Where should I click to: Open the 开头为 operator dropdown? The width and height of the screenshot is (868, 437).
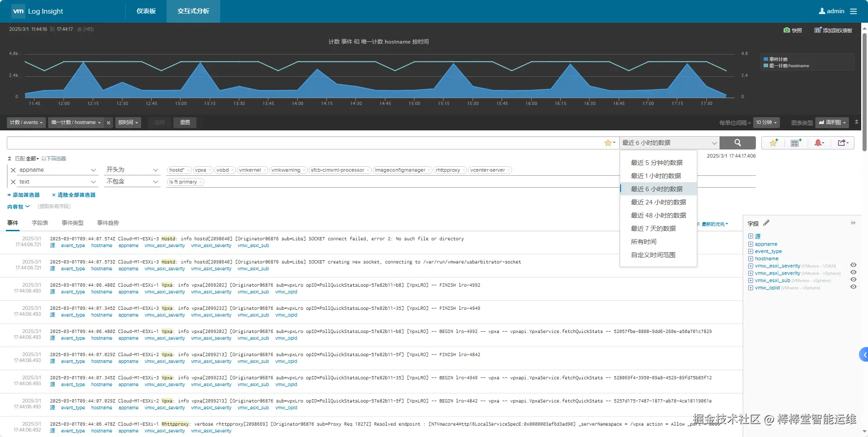pos(132,170)
